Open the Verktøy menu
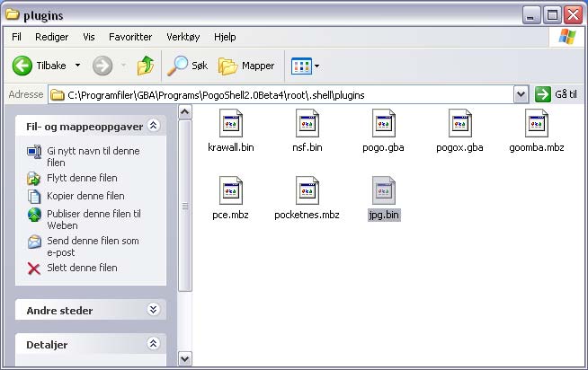Image resolution: width=588 pixels, height=370 pixels. [183, 37]
